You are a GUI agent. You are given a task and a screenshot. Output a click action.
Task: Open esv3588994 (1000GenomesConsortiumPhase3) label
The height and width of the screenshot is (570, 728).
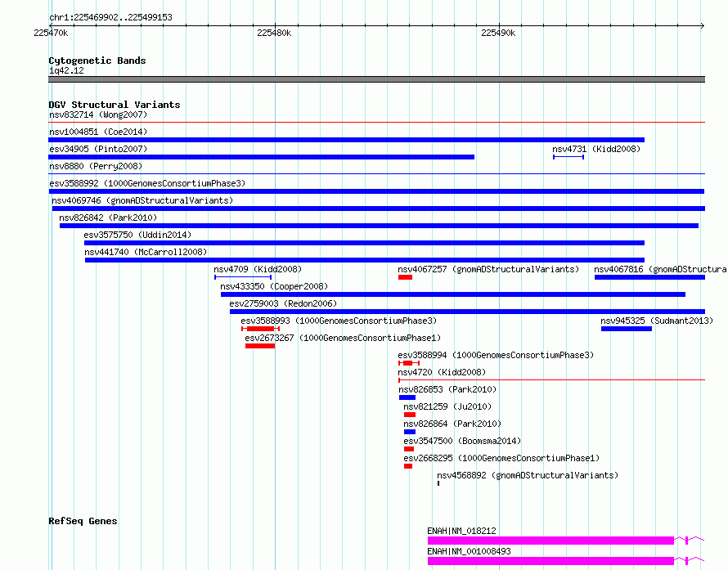click(x=496, y=355)
